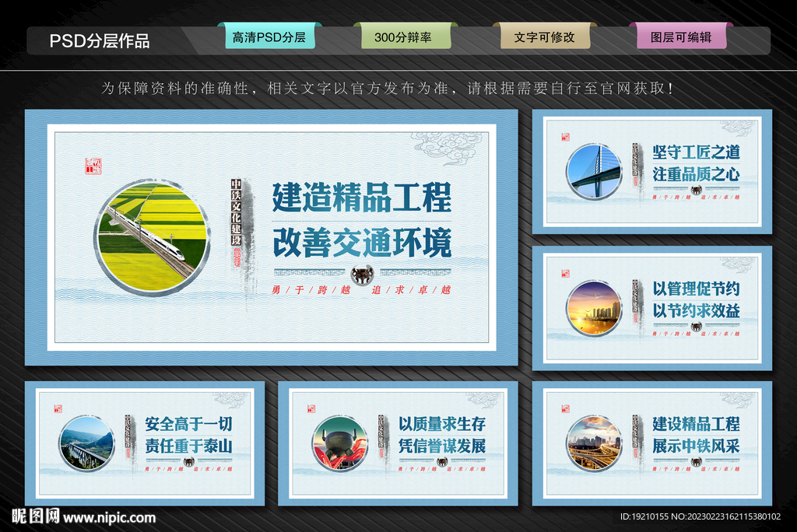Toggle the 图层可编辑 ribbon marker
The height and width of the screenshot is (532, 797).
click(x=683, y=35)
